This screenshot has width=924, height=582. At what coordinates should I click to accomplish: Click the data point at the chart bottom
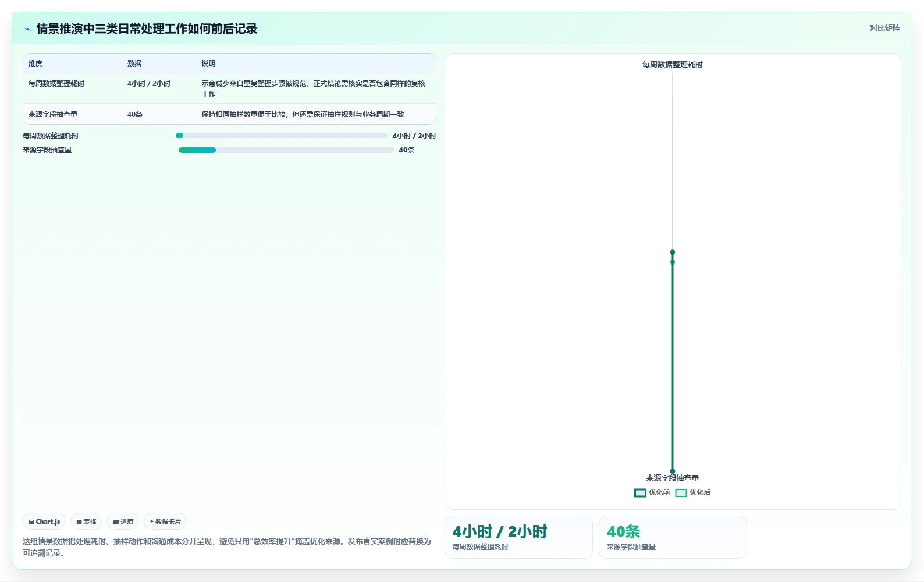[x=673, y=471]
